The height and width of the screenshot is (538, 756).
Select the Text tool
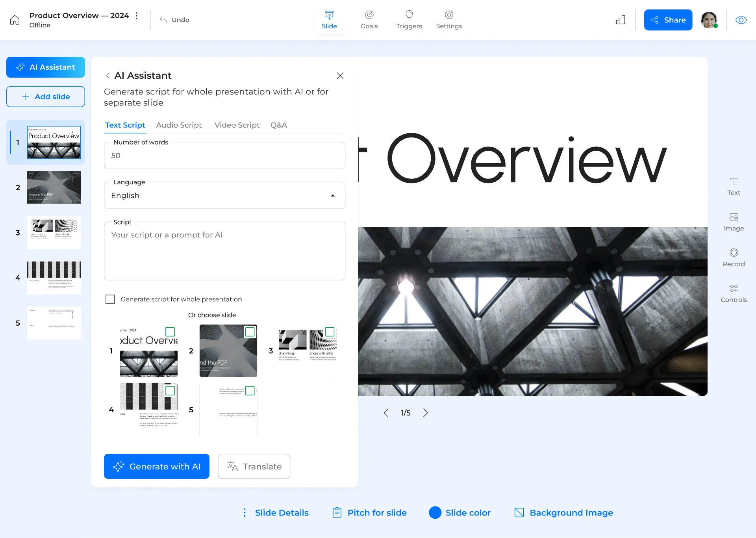(x=734, y=186)
